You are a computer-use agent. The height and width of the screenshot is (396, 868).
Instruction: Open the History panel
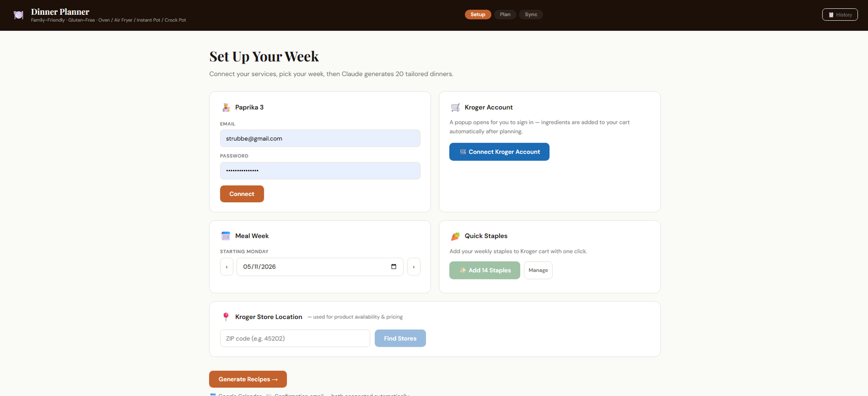840,15
